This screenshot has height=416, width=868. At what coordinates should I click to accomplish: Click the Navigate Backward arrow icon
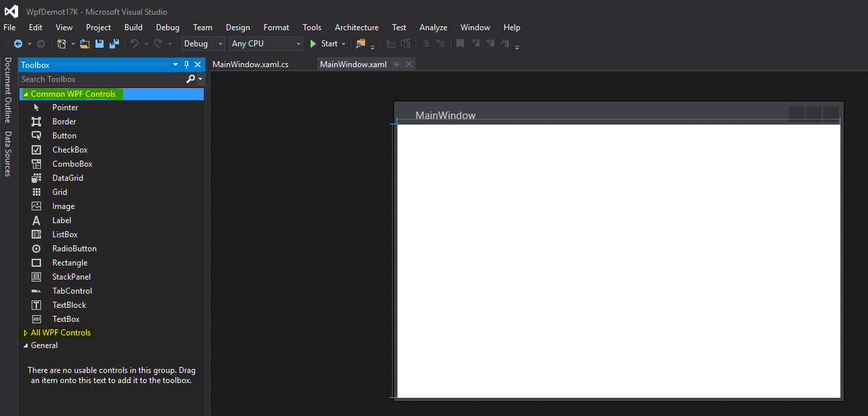[18, 44]
